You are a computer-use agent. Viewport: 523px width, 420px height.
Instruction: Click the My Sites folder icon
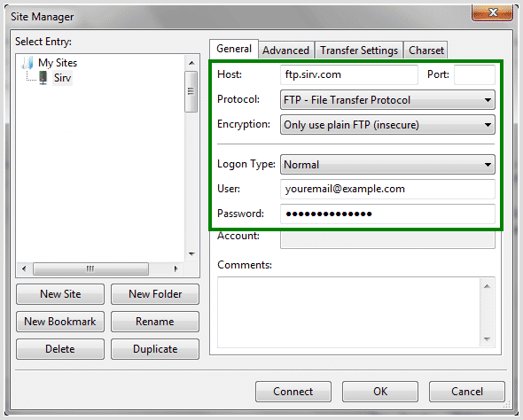(x=27, y=63)
